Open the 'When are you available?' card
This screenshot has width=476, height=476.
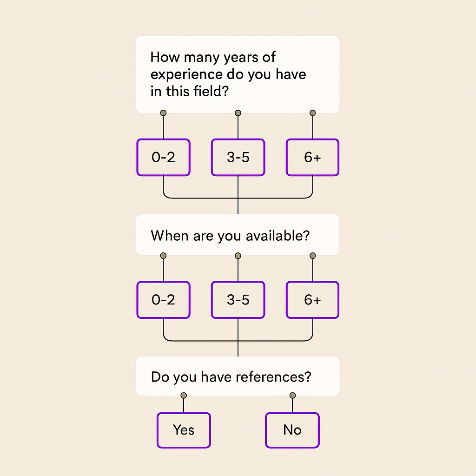pos(238,235)
